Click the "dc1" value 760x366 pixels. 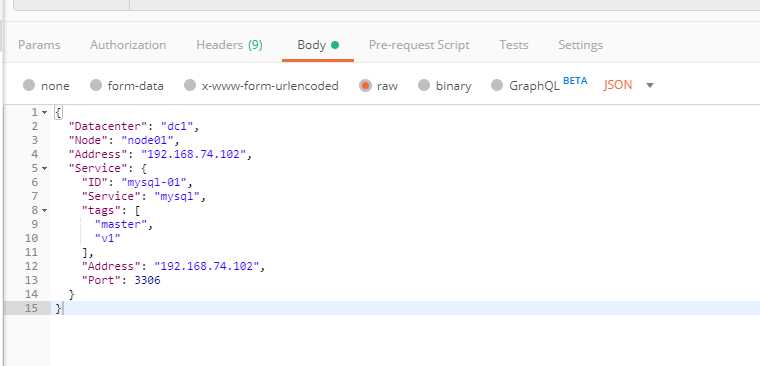177,127
